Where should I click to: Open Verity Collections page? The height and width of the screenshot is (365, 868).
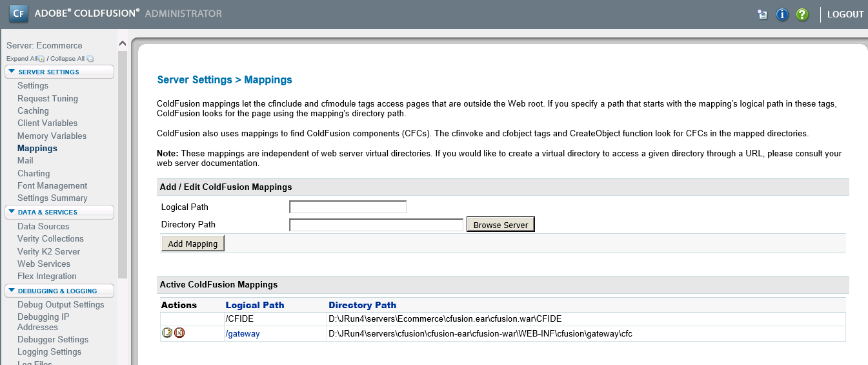click(x=50, y=239)
